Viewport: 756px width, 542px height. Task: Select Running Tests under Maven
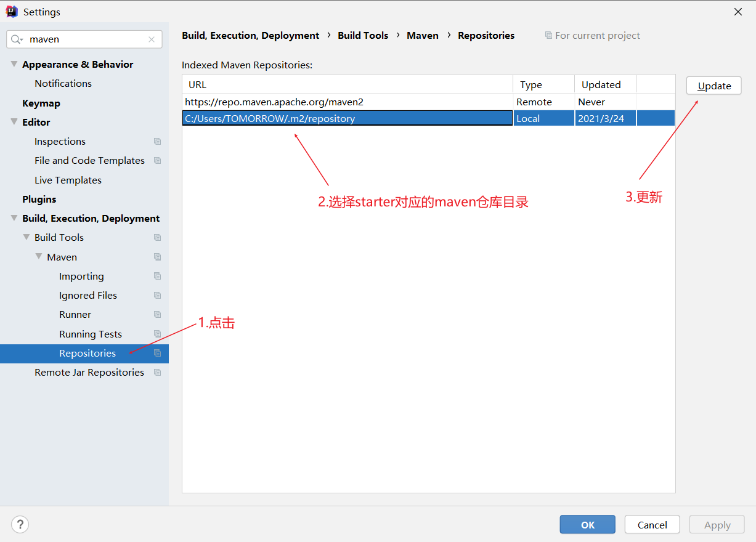pos(91,334)
